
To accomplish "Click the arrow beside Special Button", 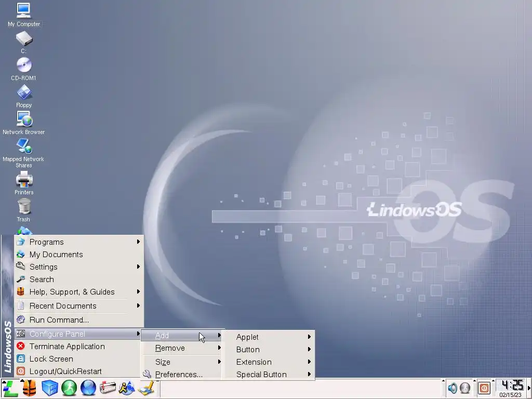I will 309,374.
